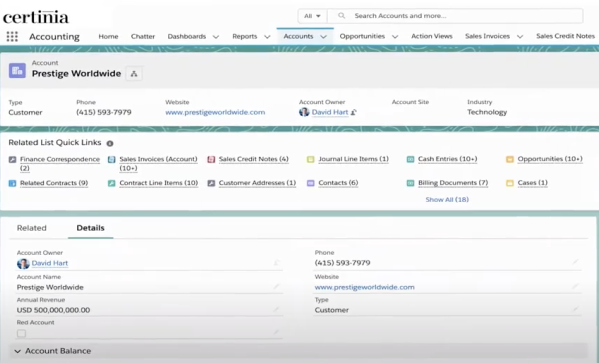Click the Prestige Worldwide account icon
Viewport: 599px width, 363px height.
pos(17,70)
